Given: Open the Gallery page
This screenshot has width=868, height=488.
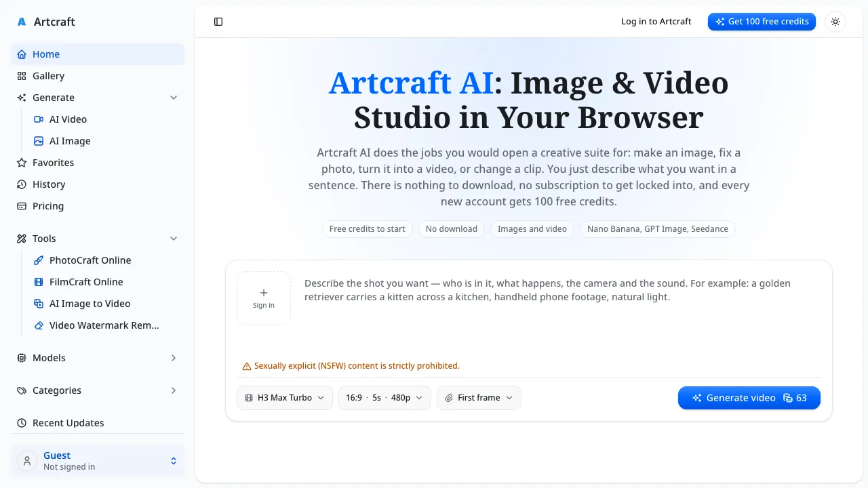Looking at the screenshot, I should pos(98,76).
